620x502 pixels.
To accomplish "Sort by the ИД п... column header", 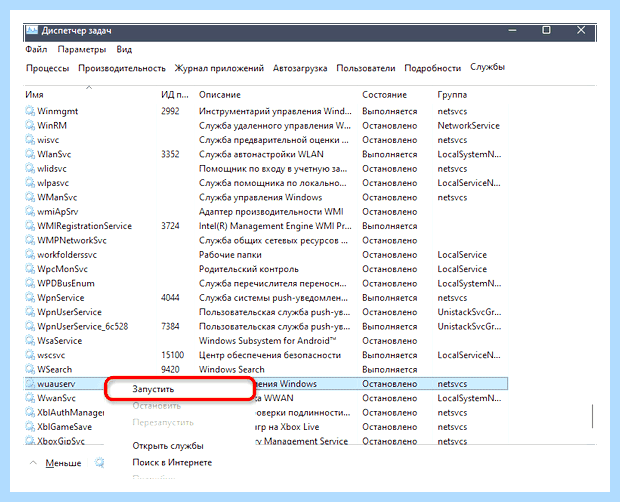I will coord(175,95).
